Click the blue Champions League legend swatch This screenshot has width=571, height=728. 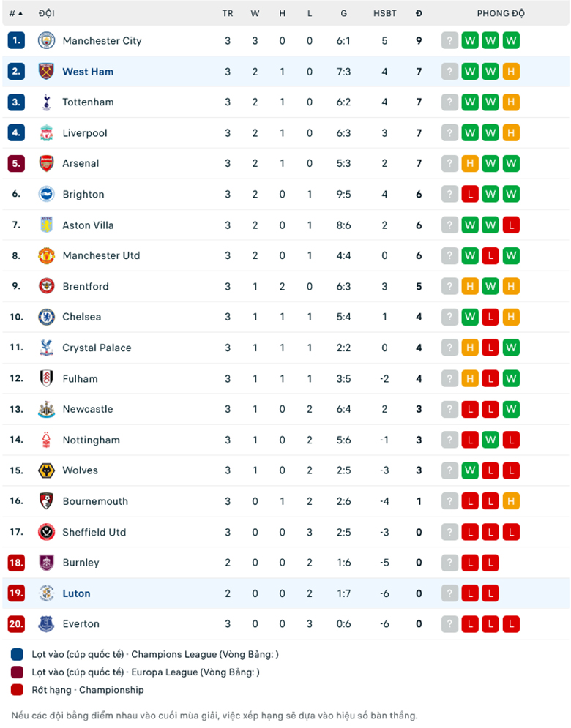18,654
